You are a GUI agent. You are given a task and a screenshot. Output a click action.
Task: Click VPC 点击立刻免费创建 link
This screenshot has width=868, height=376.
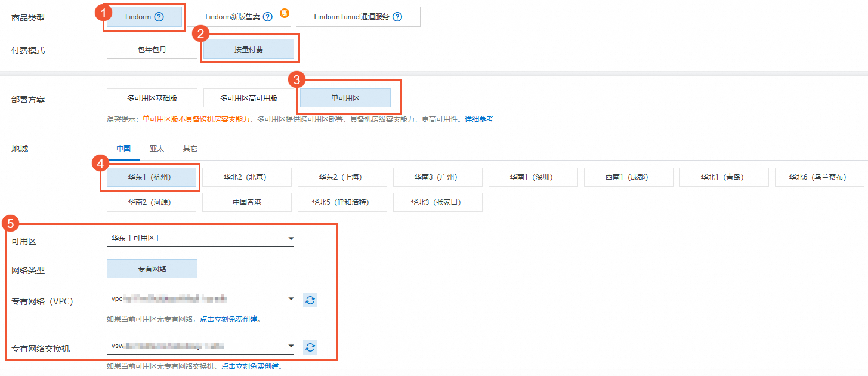tap(230, 319)
